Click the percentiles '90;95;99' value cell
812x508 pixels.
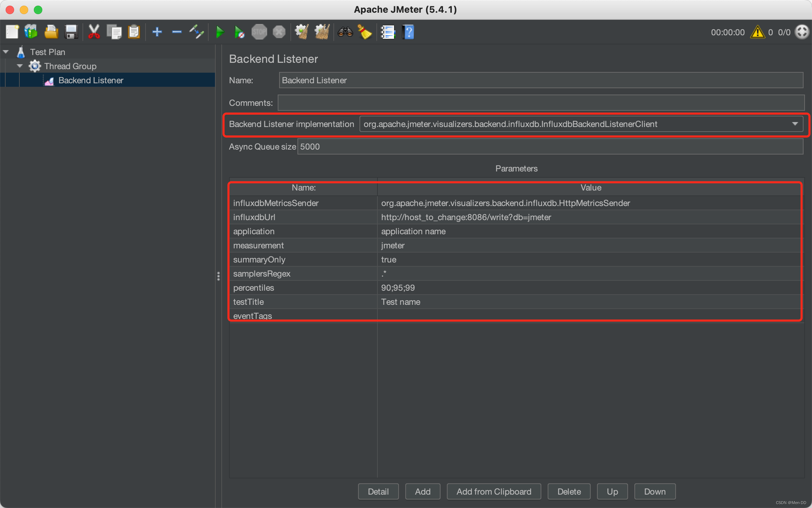[x=591, y=288]
